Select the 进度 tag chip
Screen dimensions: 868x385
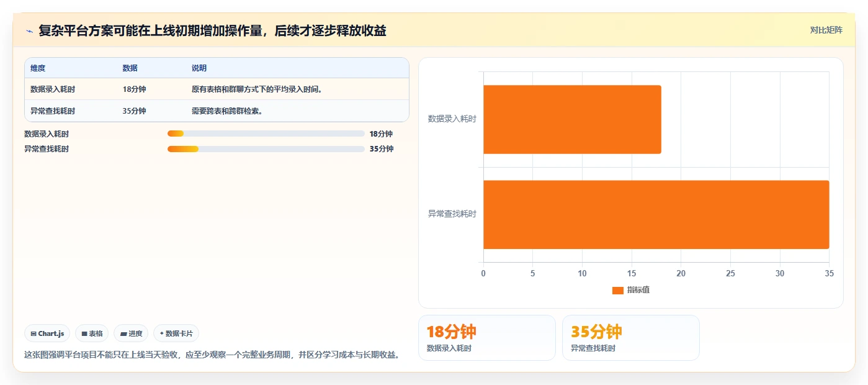click(x=131, y=333)
